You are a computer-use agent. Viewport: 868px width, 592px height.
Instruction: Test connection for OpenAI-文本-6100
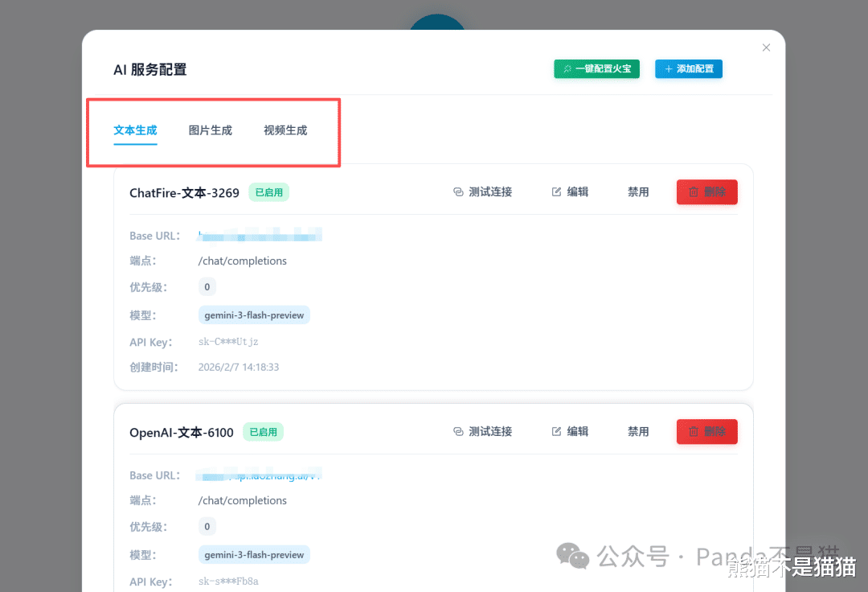coord(482,431)
